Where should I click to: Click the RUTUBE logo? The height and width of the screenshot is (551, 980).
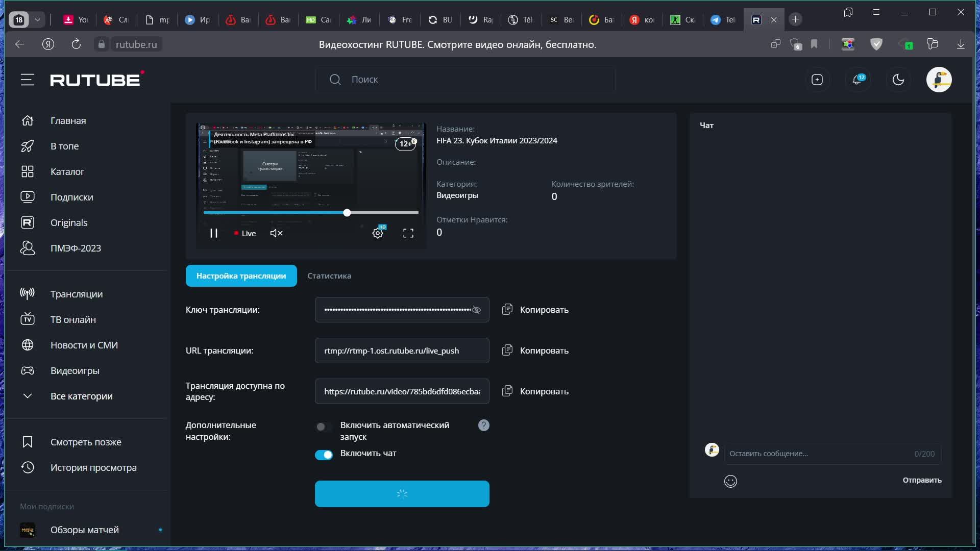[x=97, y=79]
